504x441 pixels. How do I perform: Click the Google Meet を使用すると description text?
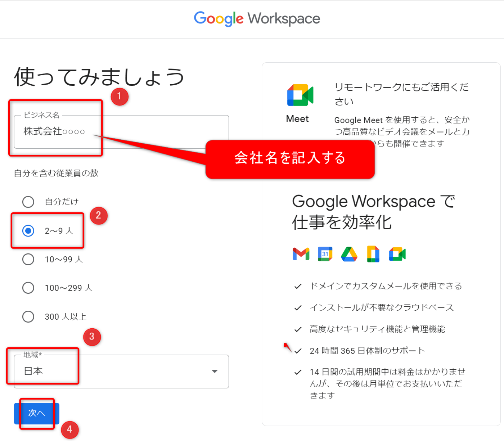(402, 132)
